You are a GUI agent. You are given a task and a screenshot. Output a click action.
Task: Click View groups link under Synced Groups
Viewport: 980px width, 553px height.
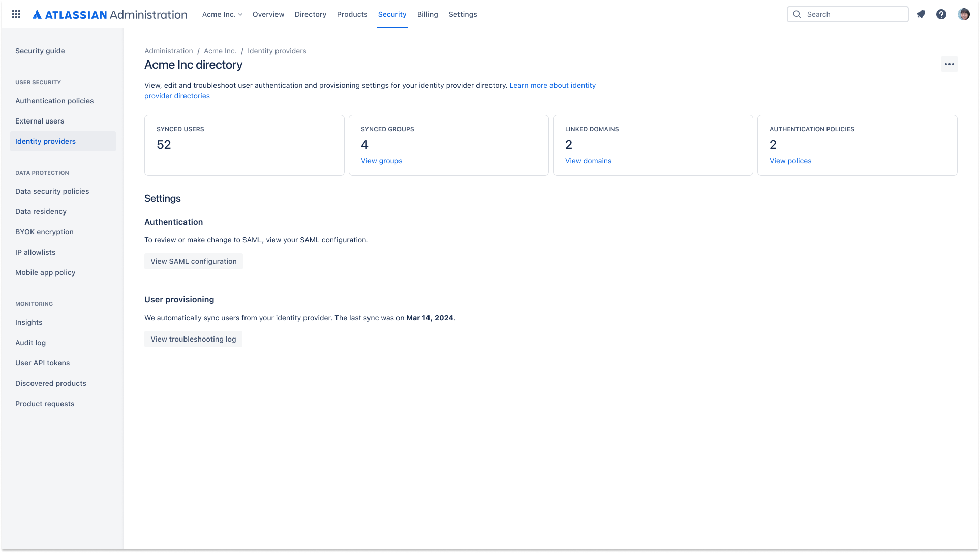pyautogui.click(x=382, y=160)
